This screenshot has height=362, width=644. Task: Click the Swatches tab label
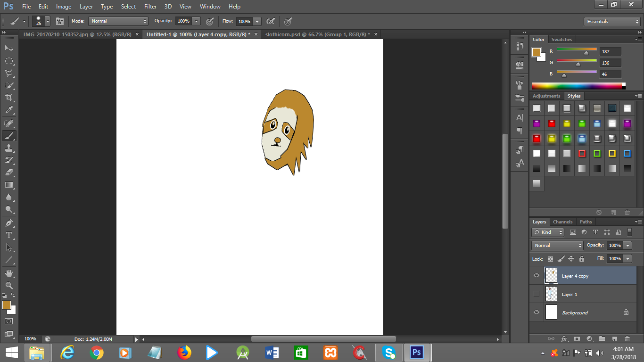click(x=561, y=39)
